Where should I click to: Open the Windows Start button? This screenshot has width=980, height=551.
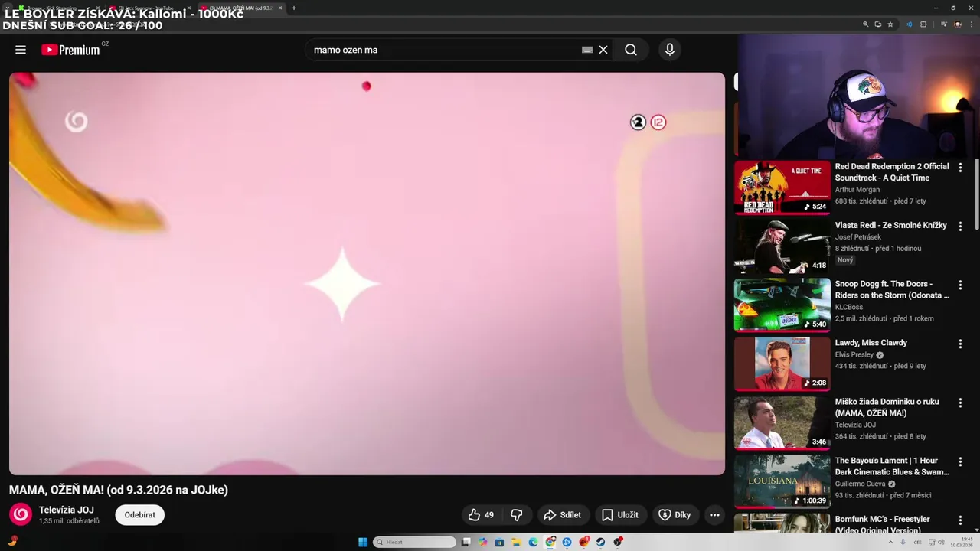pos(363,542)
